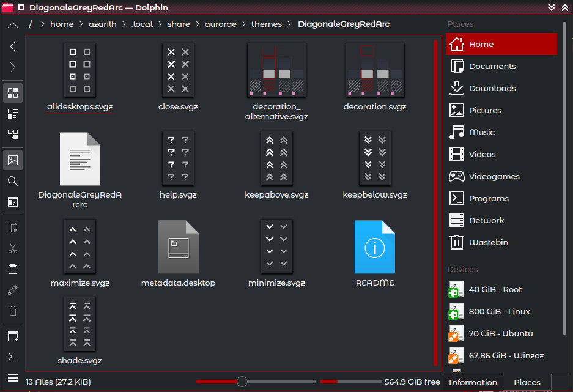Open Documents in Places panel
This screenshot has height=392, width=573.
click(x=501, y=66)
